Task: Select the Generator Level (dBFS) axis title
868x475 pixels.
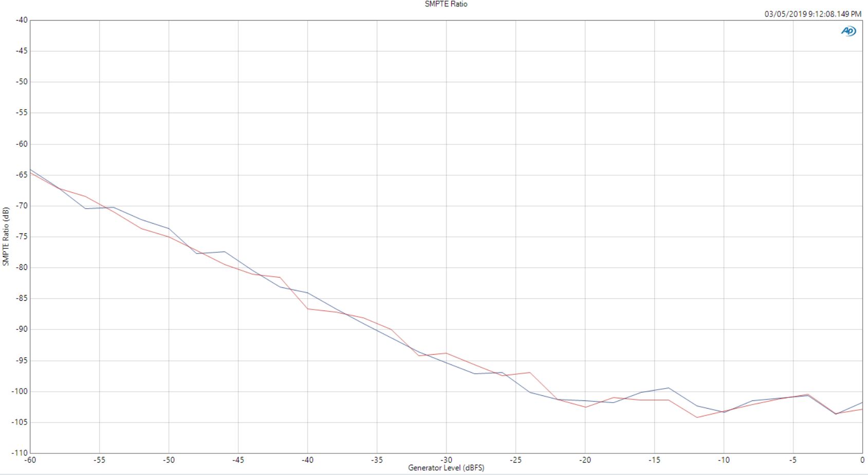Action: tap(446, 468)
